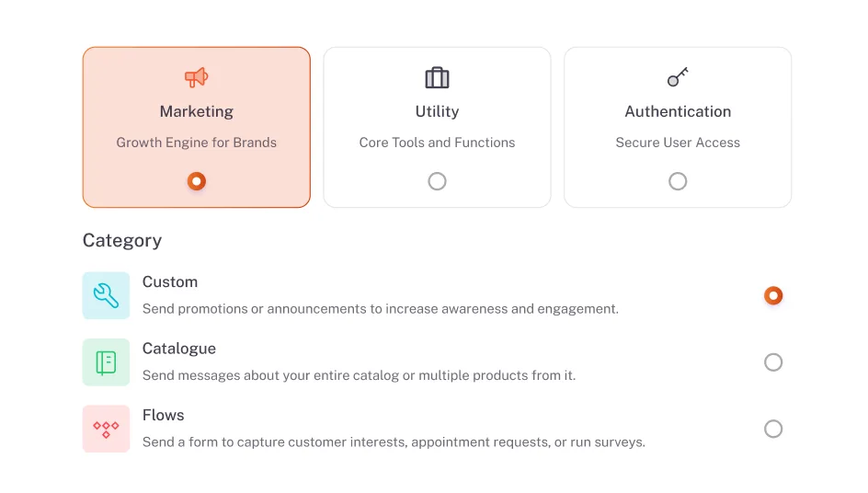Select the Custom category radio button

pos(773,295)
